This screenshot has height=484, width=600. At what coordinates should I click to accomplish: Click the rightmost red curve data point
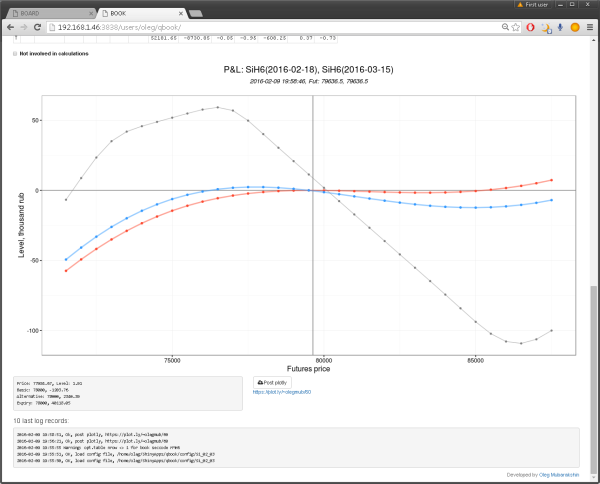click(551, 180)
